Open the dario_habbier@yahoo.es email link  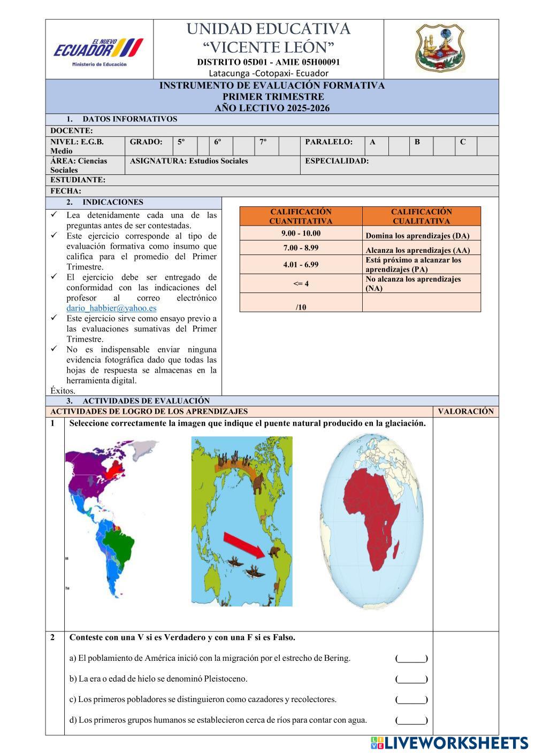[x=111, y=308]
